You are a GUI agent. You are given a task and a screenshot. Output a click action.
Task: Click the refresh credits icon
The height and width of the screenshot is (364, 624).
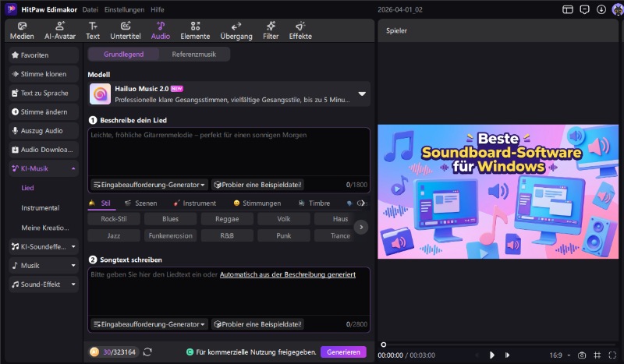[x=147, y=352]
